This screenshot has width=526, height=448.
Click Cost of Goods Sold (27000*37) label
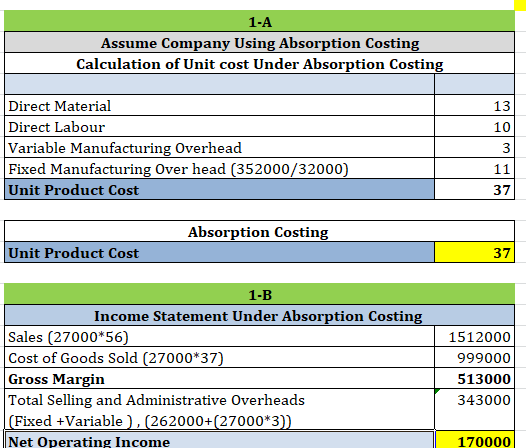point(219,357)
